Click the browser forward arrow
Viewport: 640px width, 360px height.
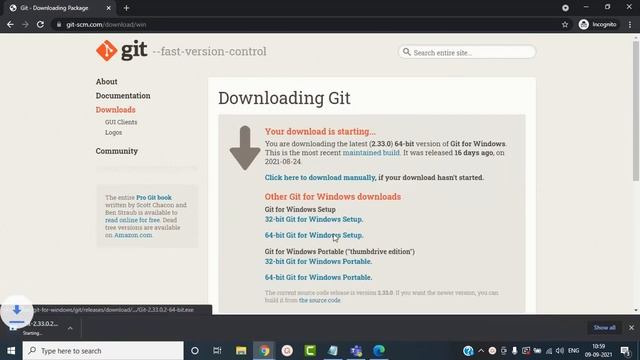pyautogui.click(x=25, y=24)
